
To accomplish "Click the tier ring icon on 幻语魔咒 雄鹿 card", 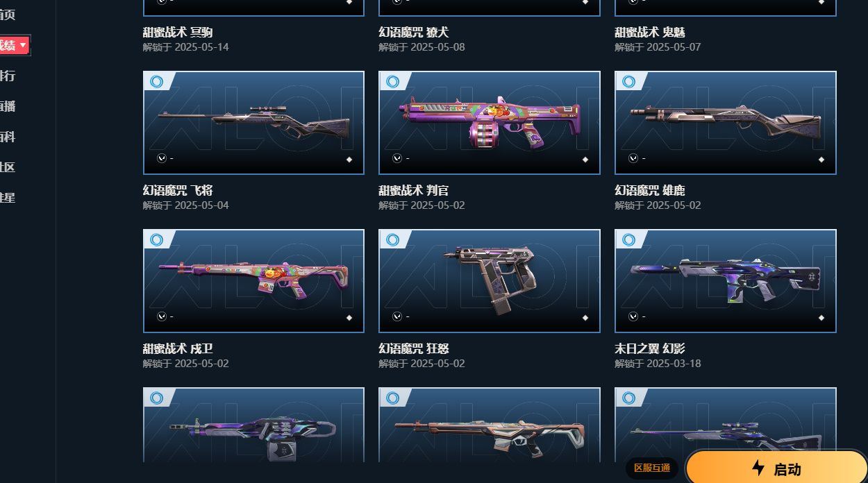I will (629, 82).
